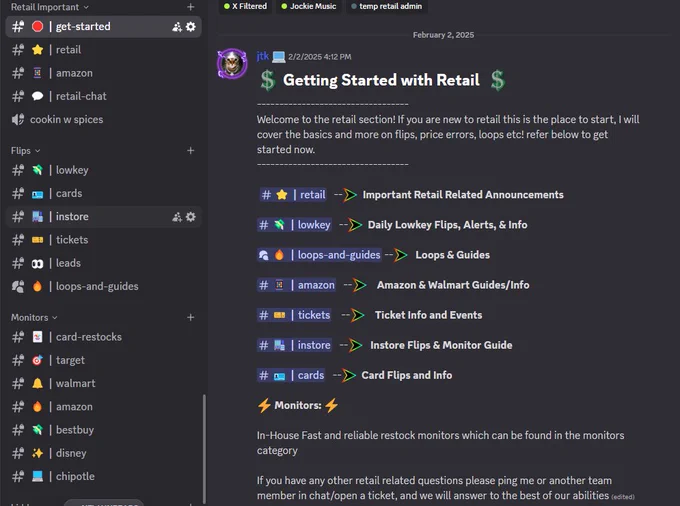
Task: Open loops-and-guides forum in sidebar
Action: point(103,287)
